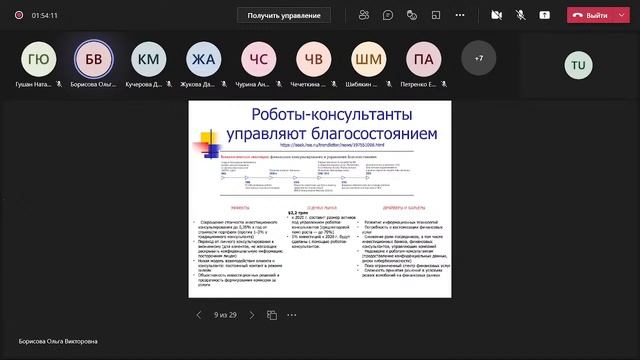Select the ЖА Жукова avatar

pos(204,59)
